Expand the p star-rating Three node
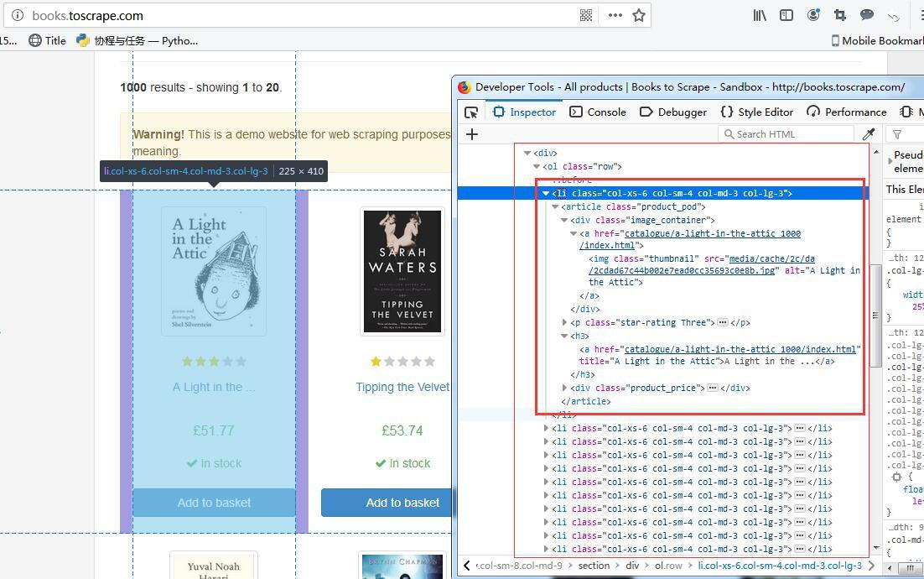This screenshot has height=579, width=924. pos(564,322)
